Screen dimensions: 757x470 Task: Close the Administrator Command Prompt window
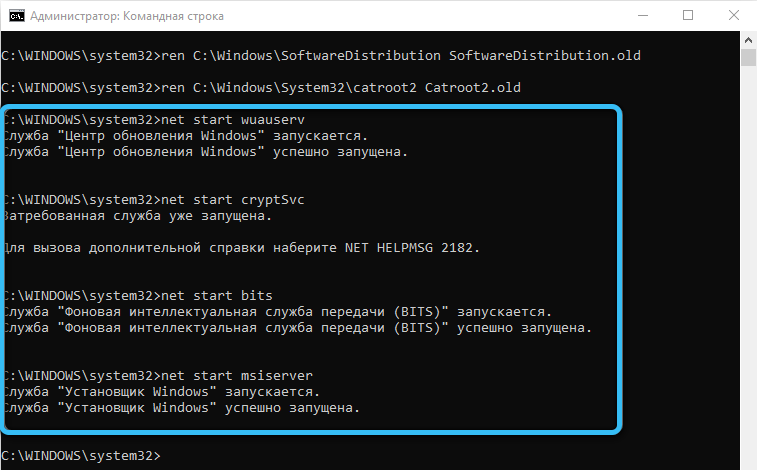point(733,15)
